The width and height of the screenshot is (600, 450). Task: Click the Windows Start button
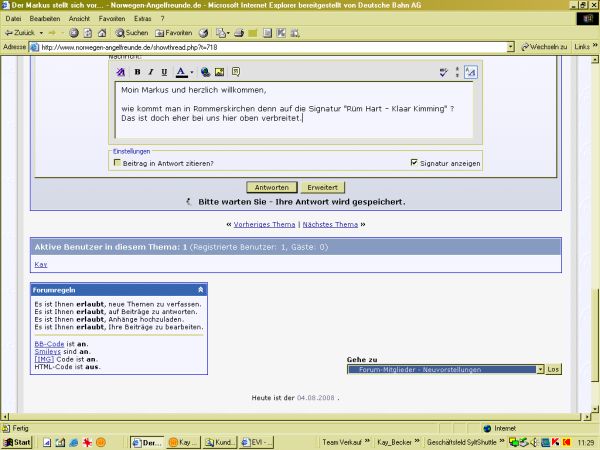pos(17,442)
